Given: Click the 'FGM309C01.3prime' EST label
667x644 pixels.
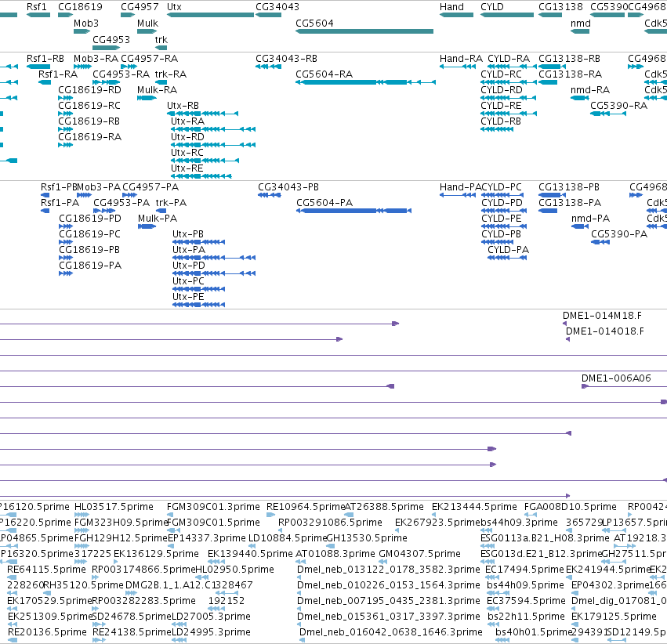Looking at the screenshot, I should tap(213, 507).
